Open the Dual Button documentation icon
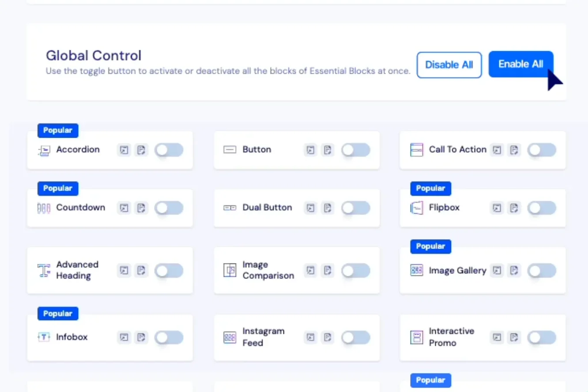Viewport: 588px width, 392px height. coord(328,208)
